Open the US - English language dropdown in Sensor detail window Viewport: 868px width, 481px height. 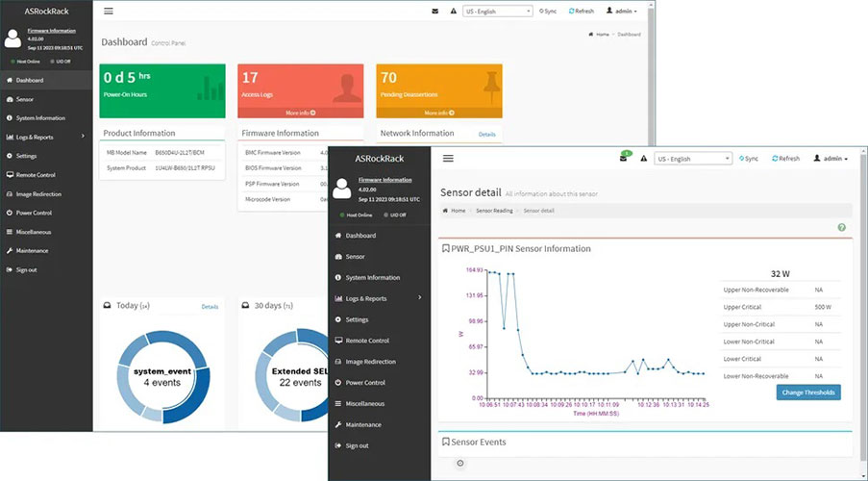(x=693, y=159)
